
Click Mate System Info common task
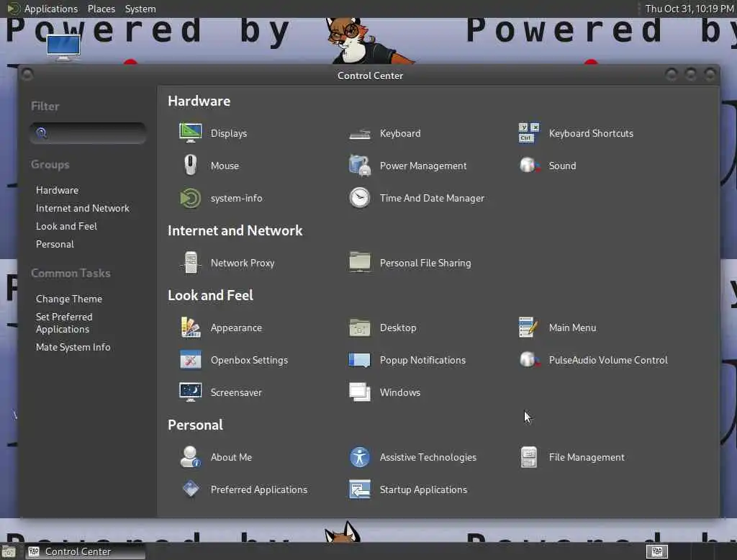73,347
